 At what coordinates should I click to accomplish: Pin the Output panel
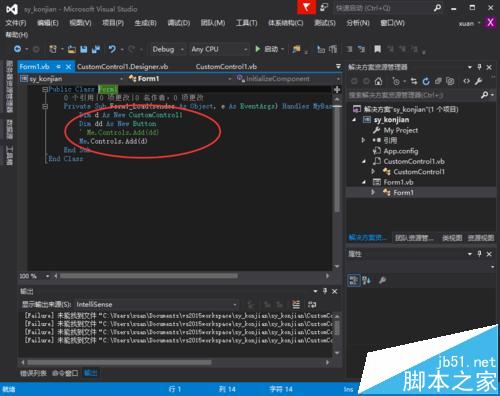pyautogui.click(x=325, y=291)
